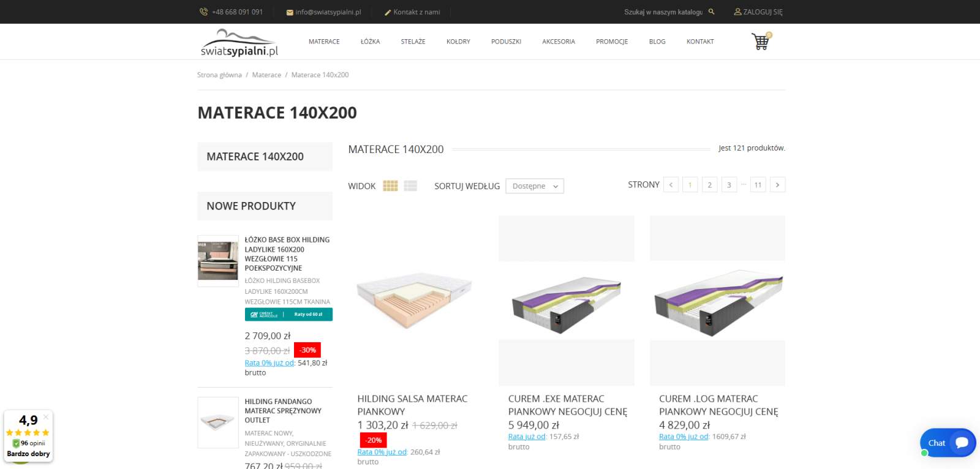980x469 pixels.
Task: Click Curem .EXE price 5 949,00 zł
Action: click(533, 425)
